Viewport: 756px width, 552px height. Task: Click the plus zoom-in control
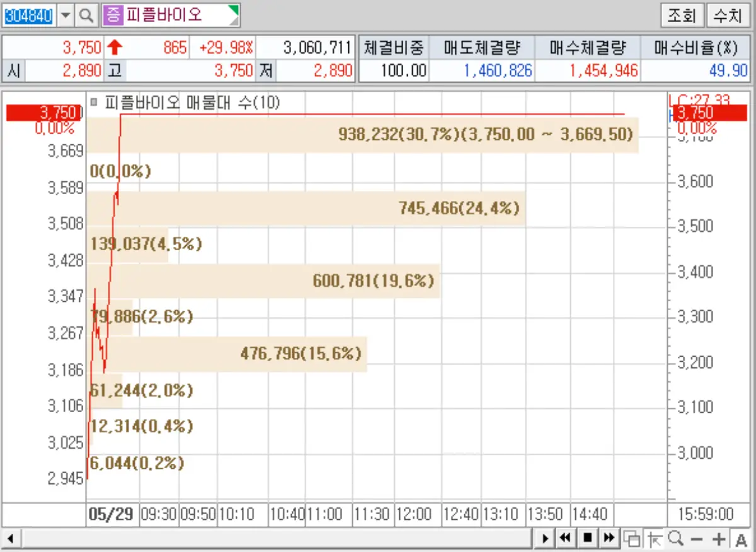[718, 538]
